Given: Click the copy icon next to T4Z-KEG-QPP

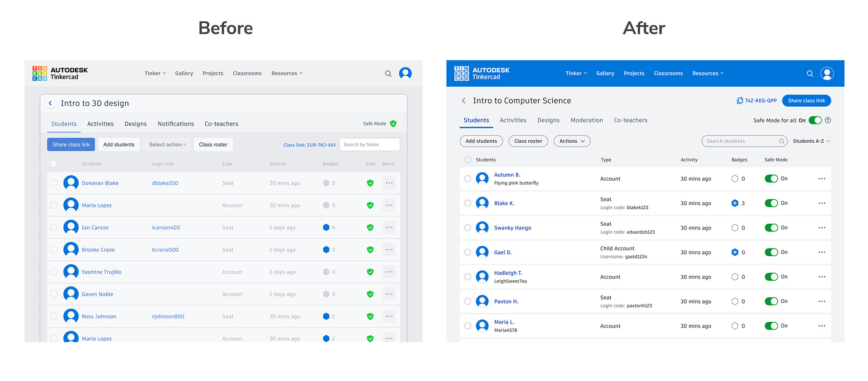Looking at the screenshot, I should (740, 101).
